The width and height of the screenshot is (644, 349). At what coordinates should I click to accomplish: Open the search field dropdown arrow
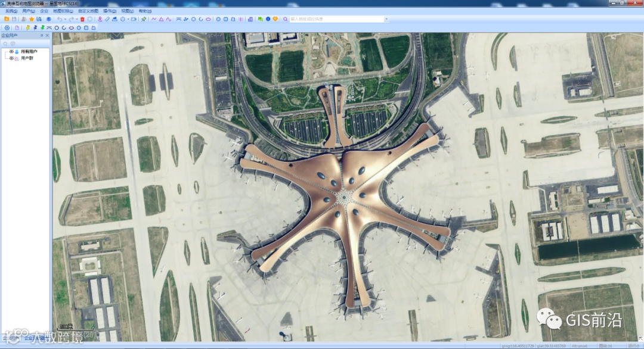click(386, 19)
